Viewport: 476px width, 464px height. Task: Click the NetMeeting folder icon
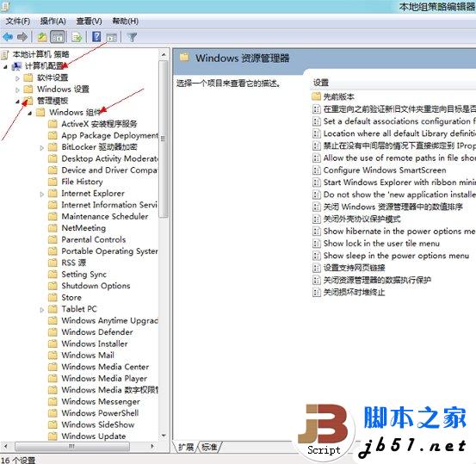tap(53, 228)
